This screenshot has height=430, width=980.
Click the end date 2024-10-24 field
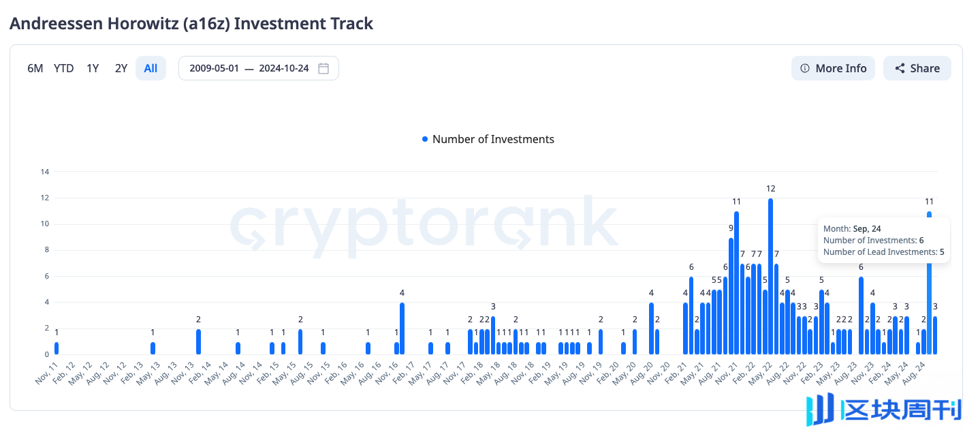(283, 68)
